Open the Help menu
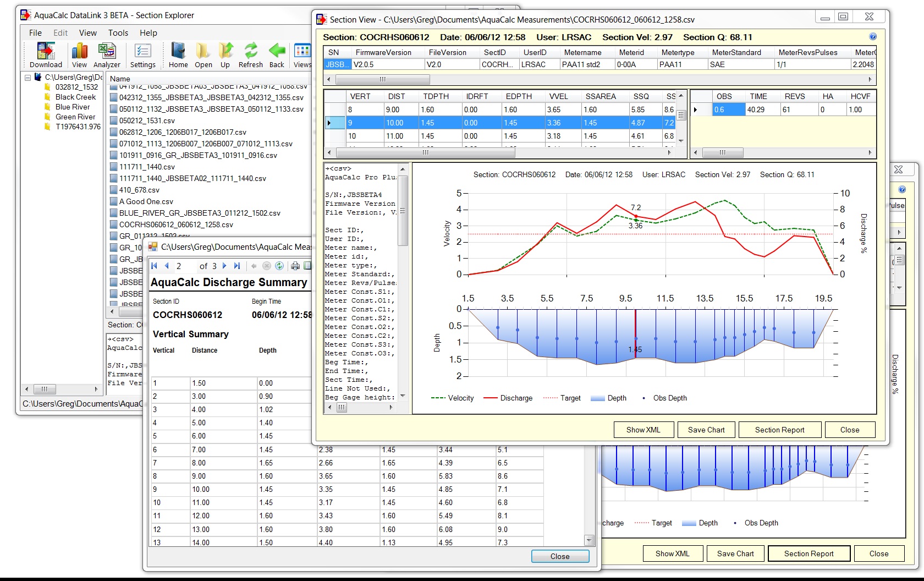924x581 pixels. tap(148, 33)
